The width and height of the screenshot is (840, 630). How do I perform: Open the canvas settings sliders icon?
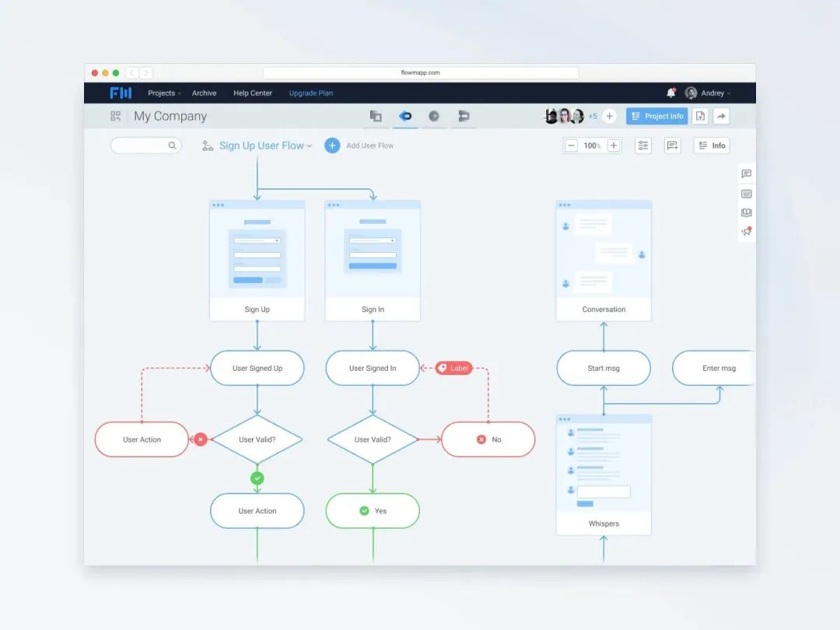[642, 145]
